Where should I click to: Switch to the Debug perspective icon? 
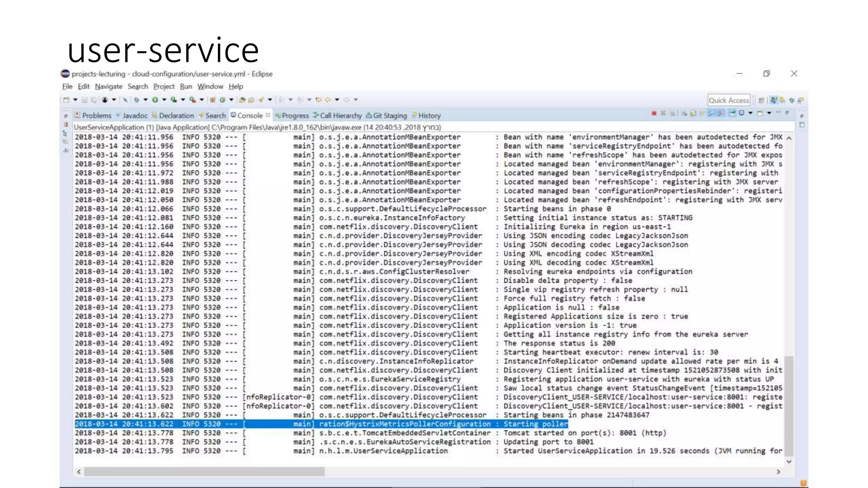click(x=792, y=100)
